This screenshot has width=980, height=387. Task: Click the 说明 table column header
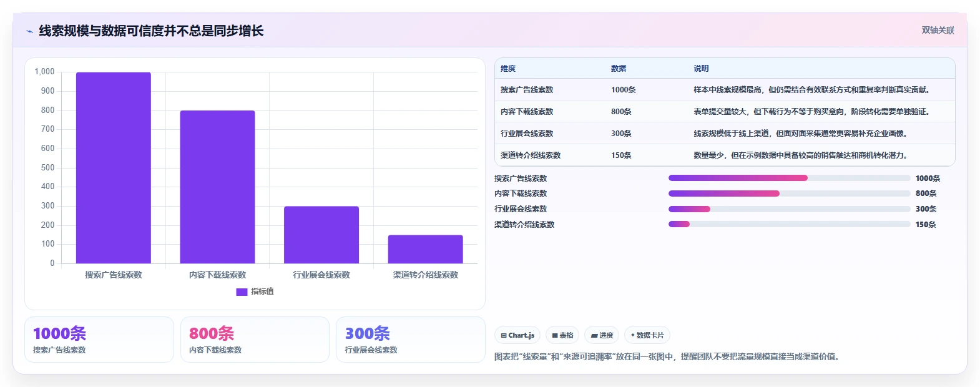pyautogui.click(x=701, y=69)
